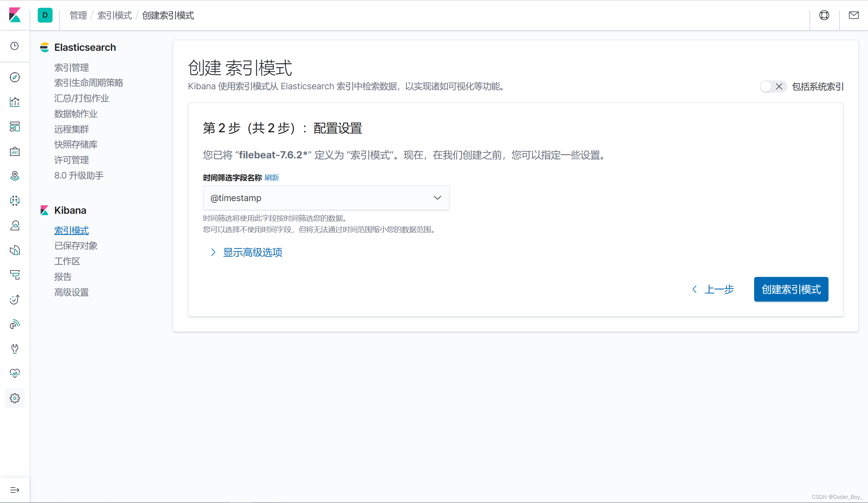Image resolution: width=868 pixels, height=503 pixels.
Task: Open 索引管理 in Elasticsearch menu
Action: tap(72, 67)
